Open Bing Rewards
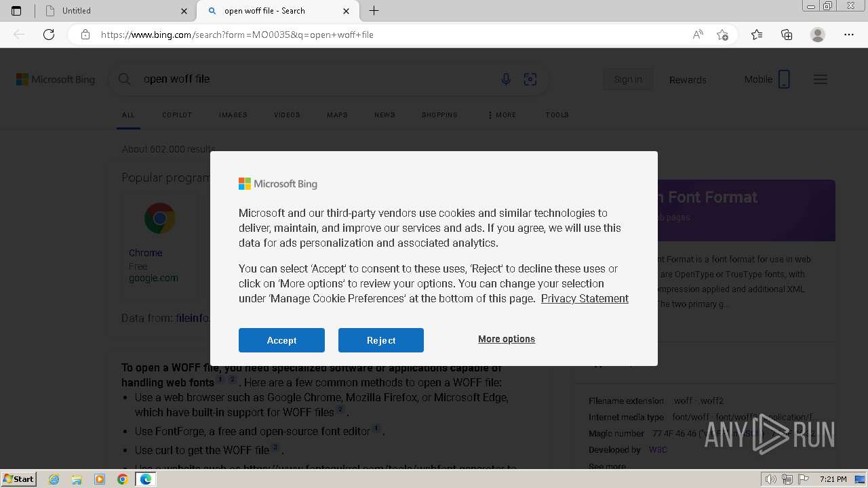The height and width of the screenshot is (488, 868). point(688,79)
